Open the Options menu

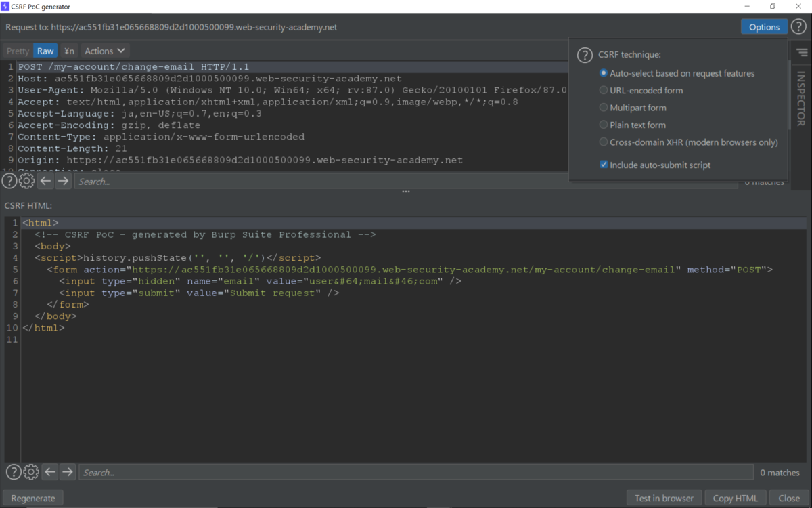(x=764, y=27)
